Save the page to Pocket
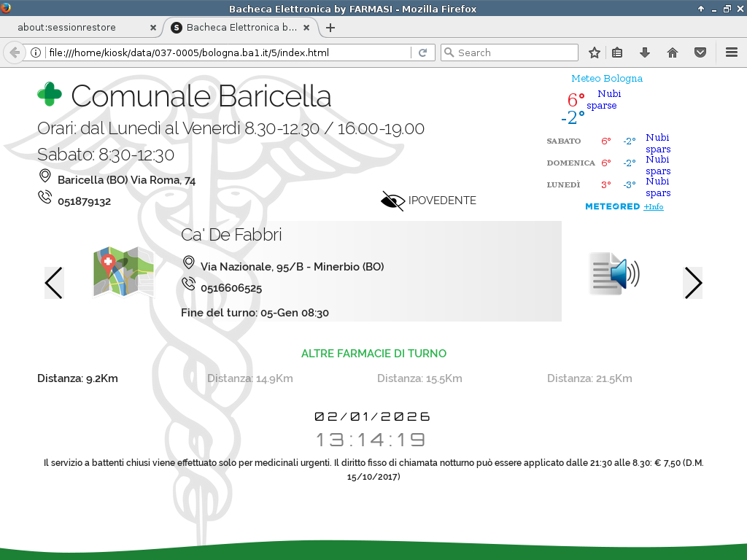 (700, 52)
